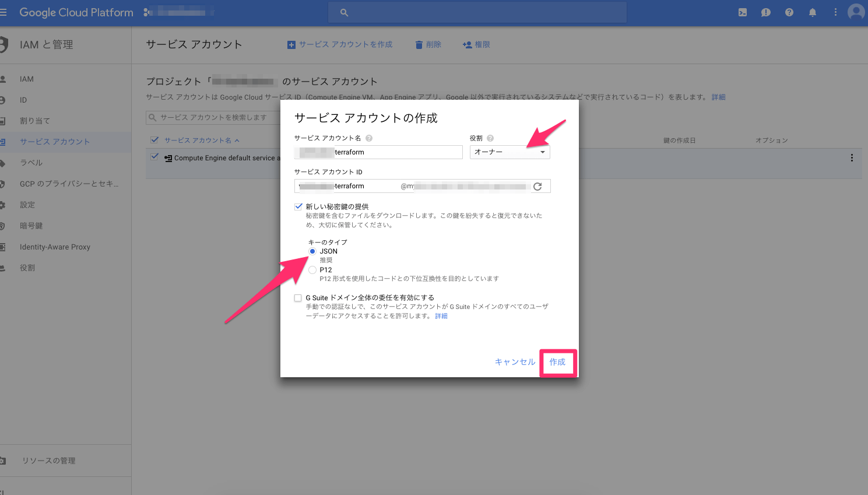Click the notifications bell icon
868x495 pixels.
click(812, 12)
